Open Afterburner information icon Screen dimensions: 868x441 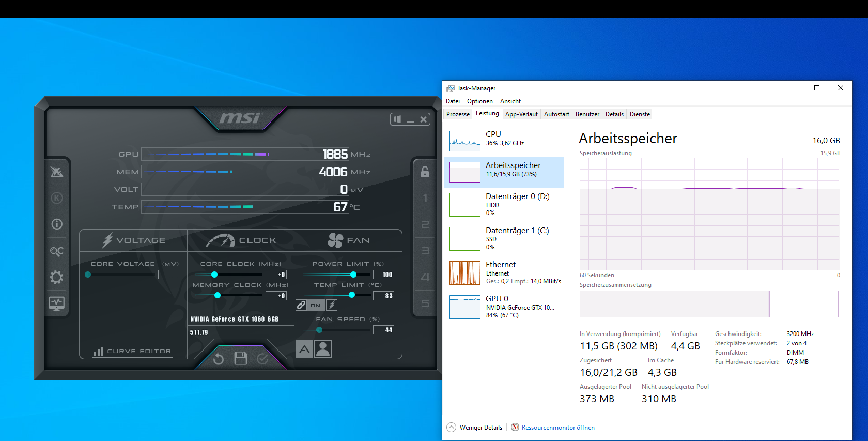coord(57,224)
